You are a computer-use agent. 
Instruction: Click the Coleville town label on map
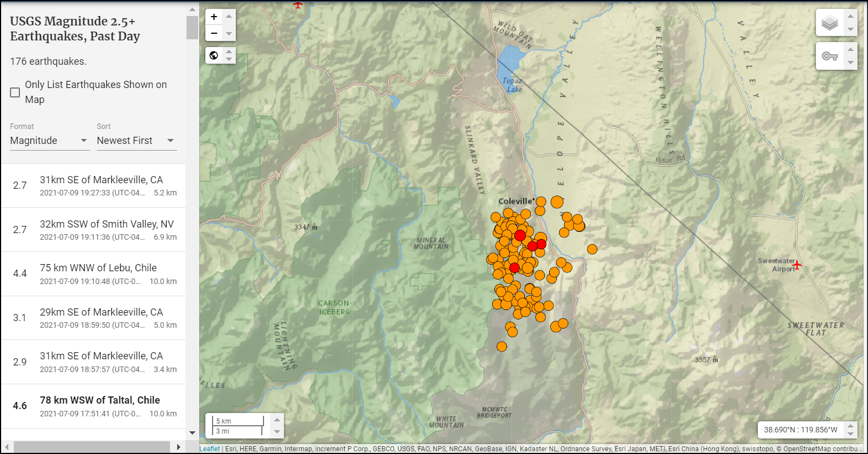pos(516,202)
